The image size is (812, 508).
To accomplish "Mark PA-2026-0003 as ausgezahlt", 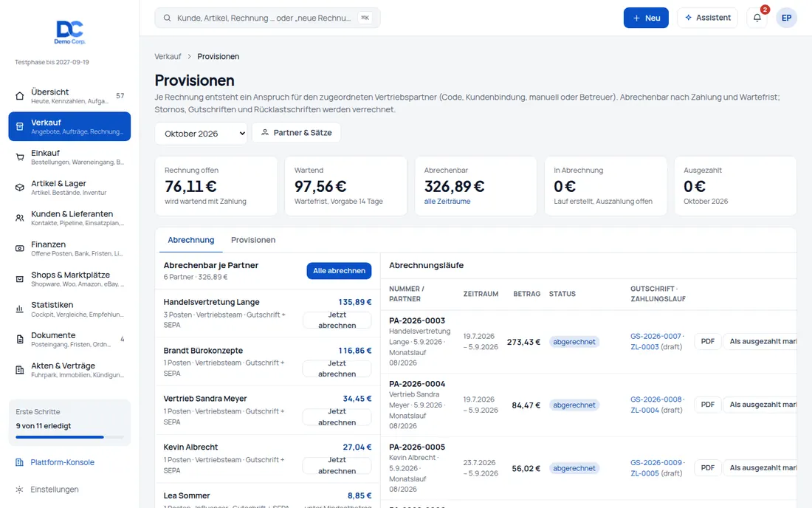I will 760,341.
